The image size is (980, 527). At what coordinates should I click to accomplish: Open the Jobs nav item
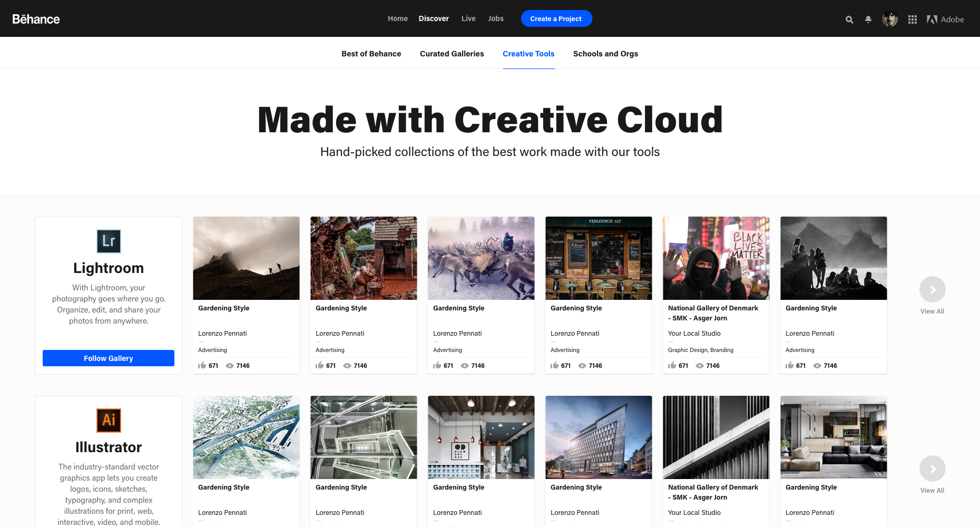point(496,18)
